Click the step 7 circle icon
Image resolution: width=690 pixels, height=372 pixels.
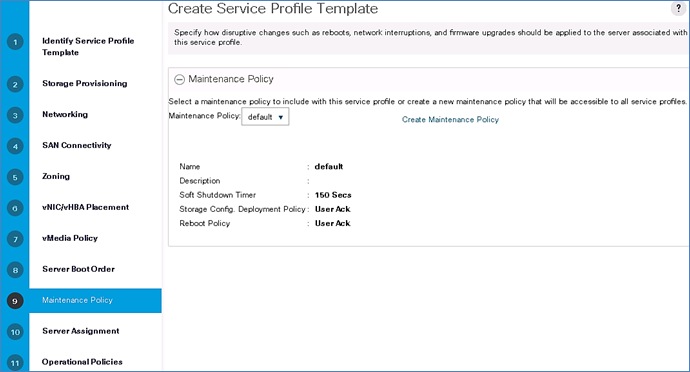click(15, 239)
